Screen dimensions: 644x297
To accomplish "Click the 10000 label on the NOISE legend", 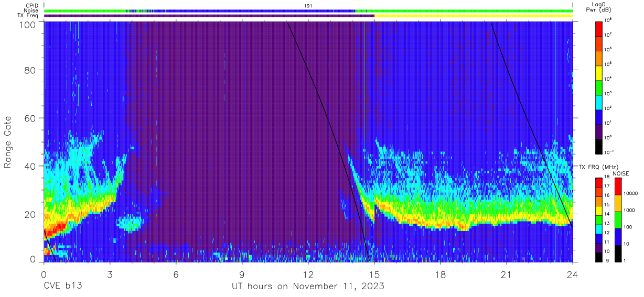I will [x=630, y=193].
